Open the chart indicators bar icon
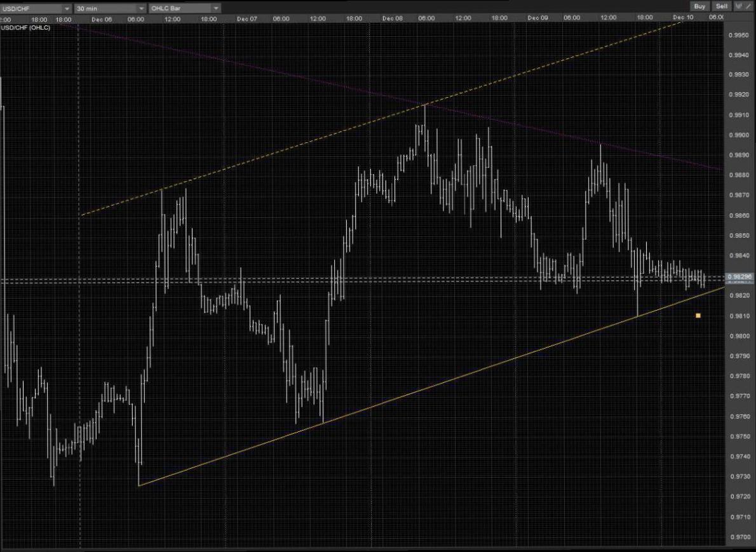This screenshot has width=756, height=552. [x=738, y=6]
